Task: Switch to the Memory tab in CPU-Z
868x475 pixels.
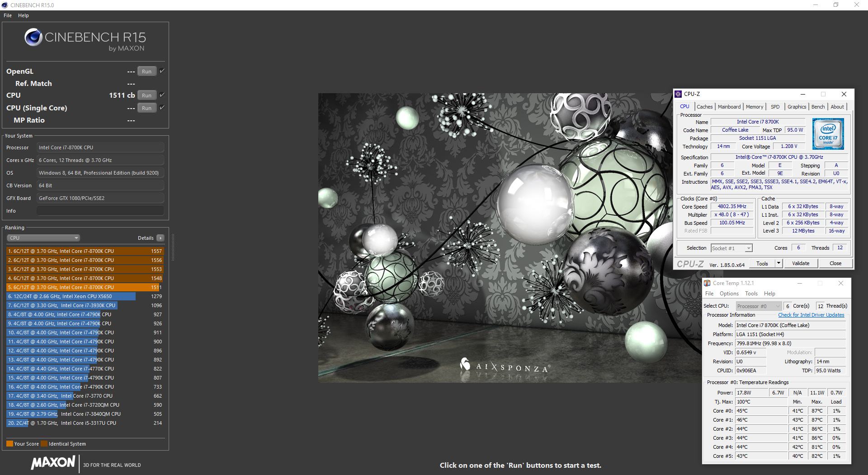Action: (755, 107)
